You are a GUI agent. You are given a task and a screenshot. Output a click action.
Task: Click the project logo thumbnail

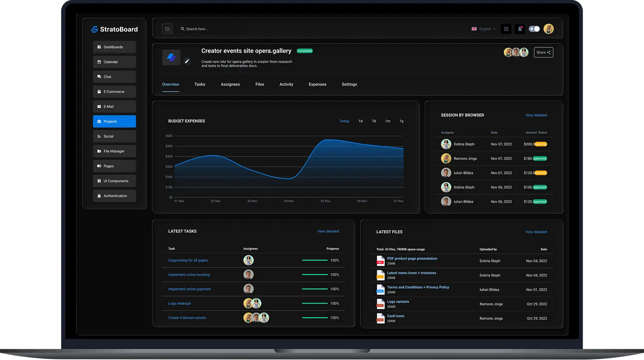[171, 58]
